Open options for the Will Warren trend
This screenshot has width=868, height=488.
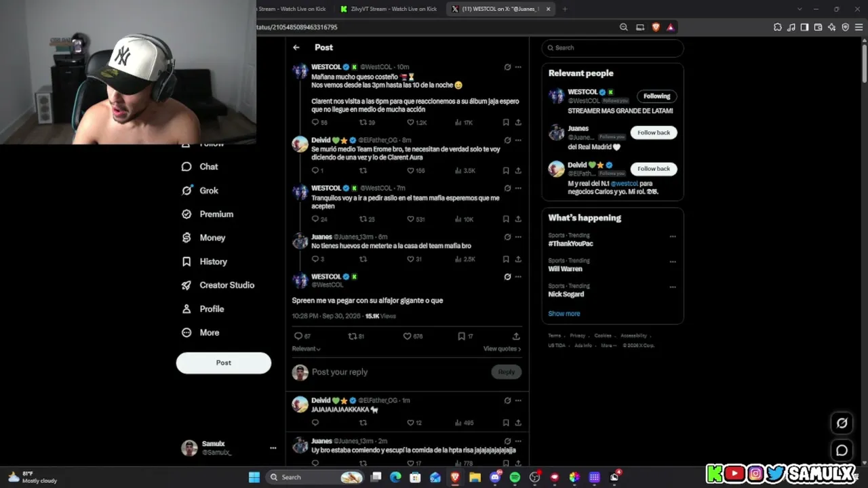coord(673,262)
